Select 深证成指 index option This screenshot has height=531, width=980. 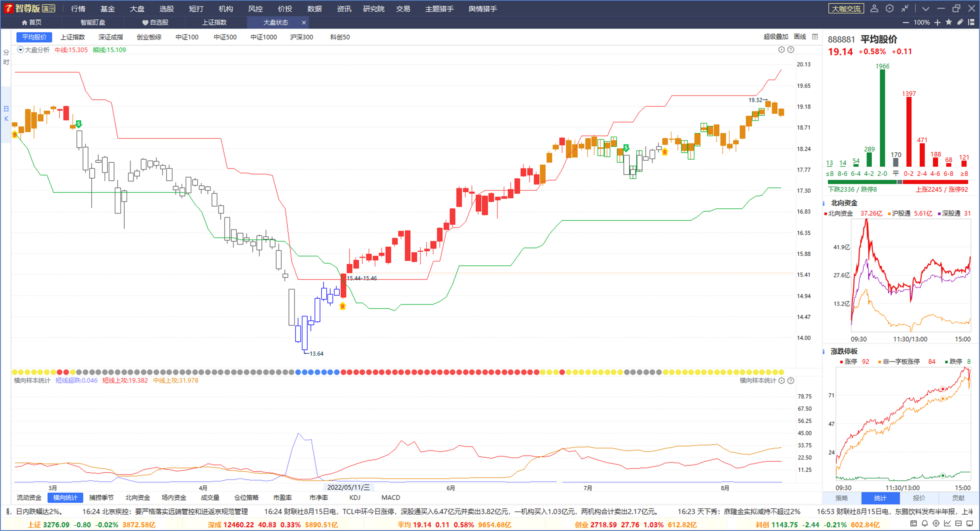pyautogui.click(x=111, y=37)
